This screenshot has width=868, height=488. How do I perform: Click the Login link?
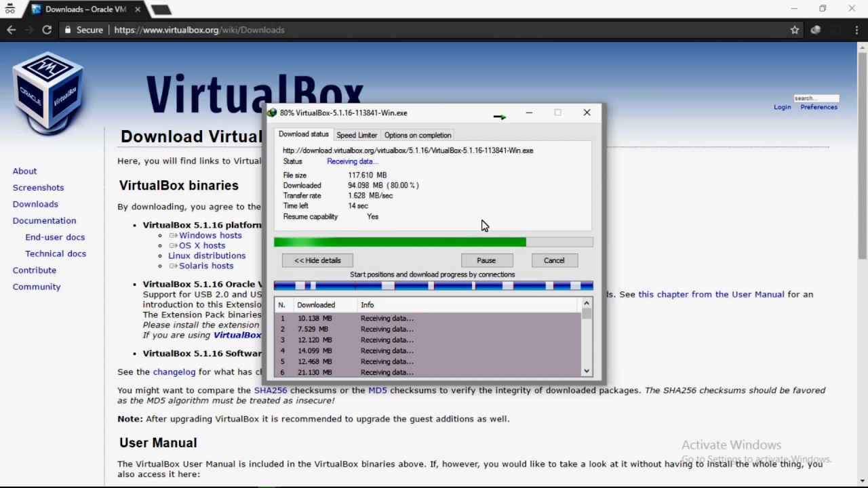tap(783, 107)
